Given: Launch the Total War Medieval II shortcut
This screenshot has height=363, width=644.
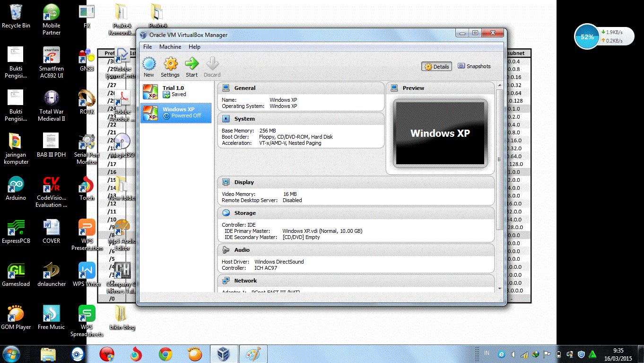Looking at the screenshot, I should 51,105.
